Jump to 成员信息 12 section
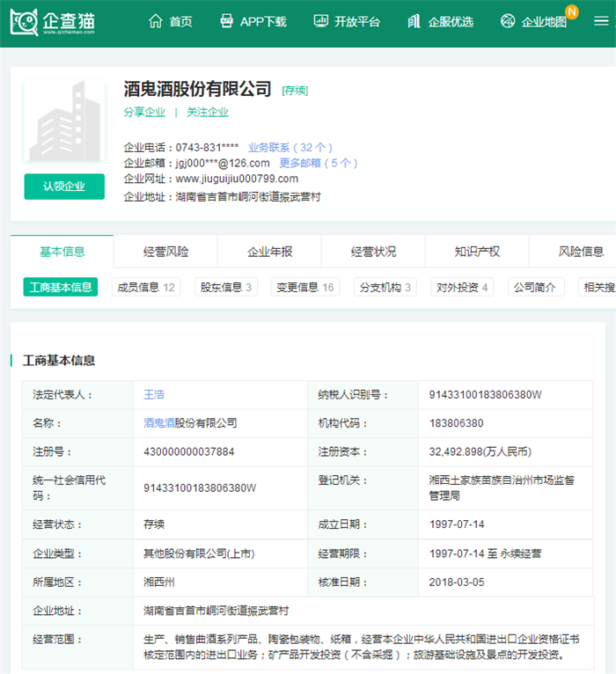The image size is (616, 674). pyautogui.click(x=146, y=287)
